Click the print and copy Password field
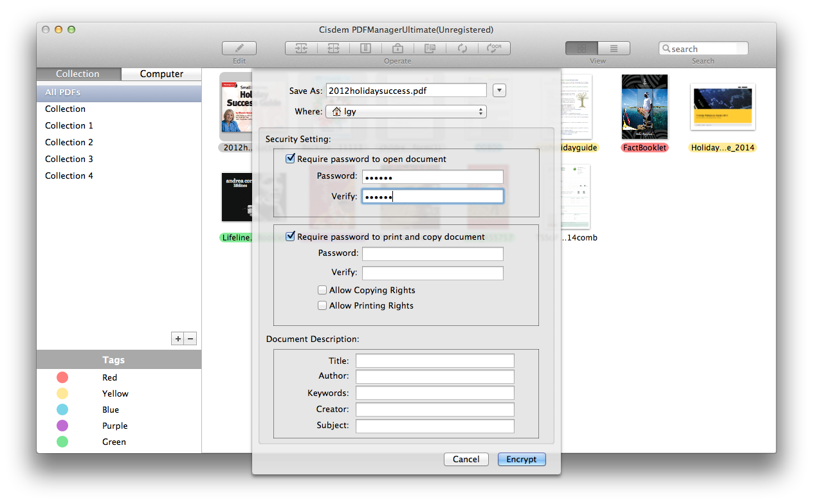This screenshot has height=504, width=813. click(433, 254)
